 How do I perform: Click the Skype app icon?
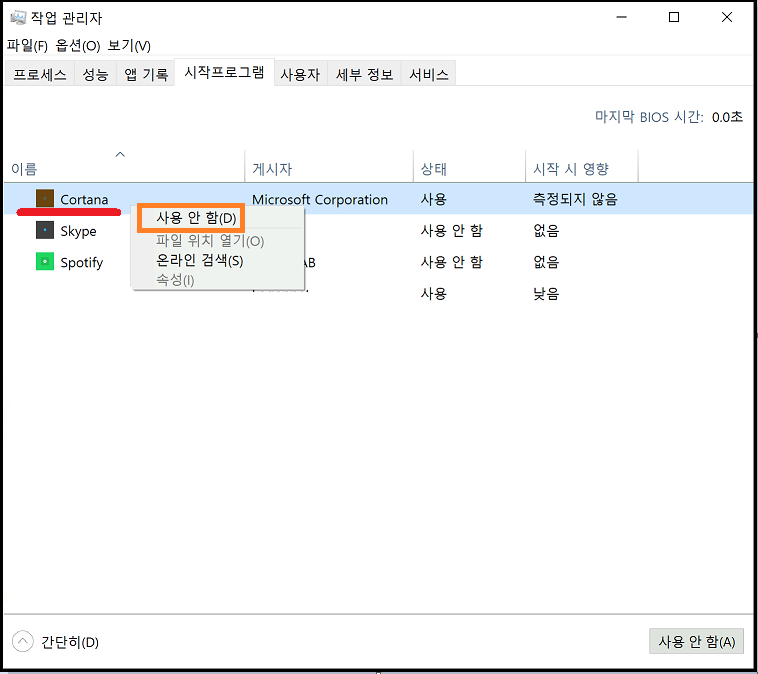pos(45,230)
